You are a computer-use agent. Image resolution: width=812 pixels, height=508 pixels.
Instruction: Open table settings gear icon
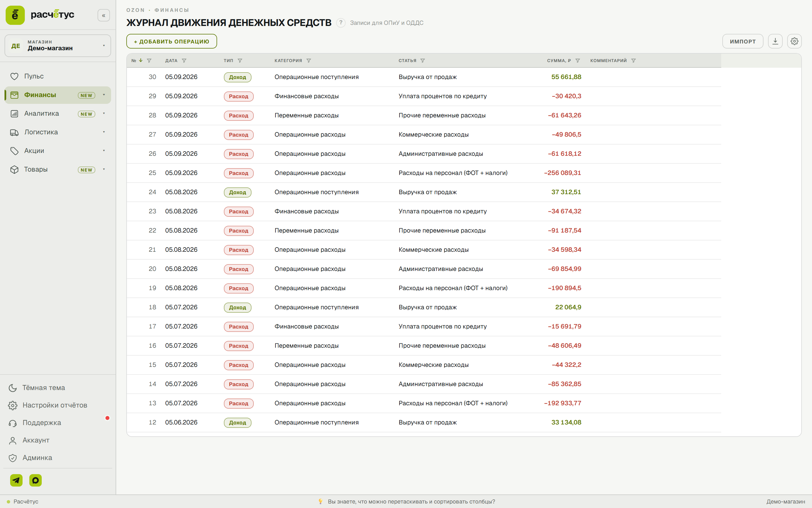point(794,41)
